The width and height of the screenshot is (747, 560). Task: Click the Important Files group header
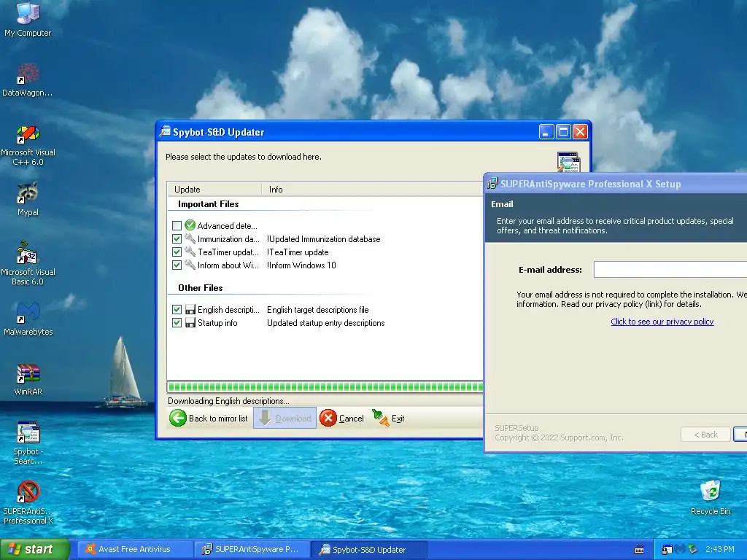pyautogui.click(x=208, y=204)
